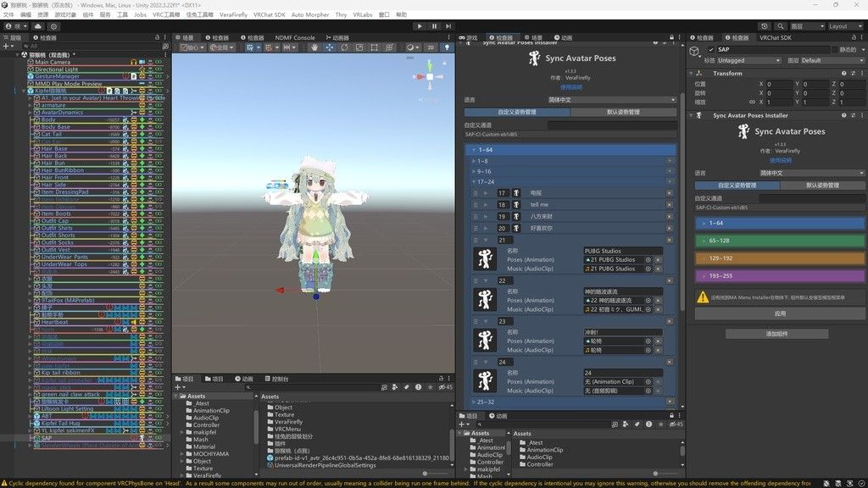Toggle scene lighting with the bulb icon

447,47
